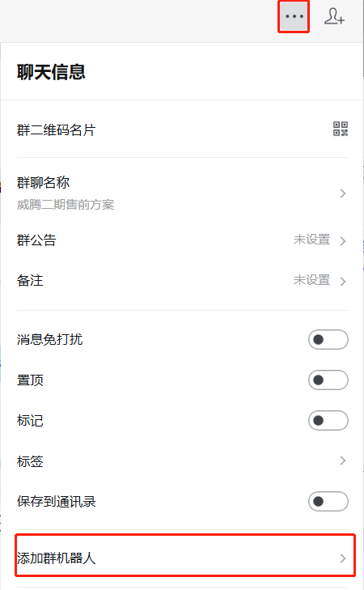
Task: Select the 标签 label row
Action: pyautogui.click(x=182, y=461)
